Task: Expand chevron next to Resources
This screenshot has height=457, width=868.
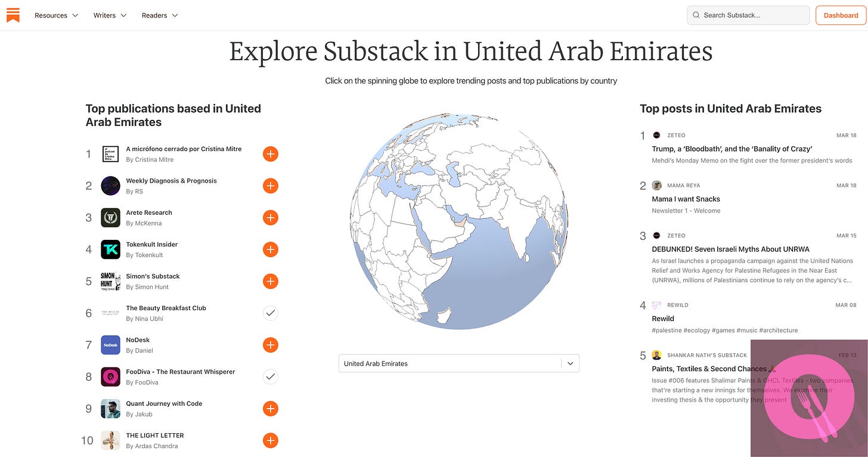Action: (x=75, y=16)
